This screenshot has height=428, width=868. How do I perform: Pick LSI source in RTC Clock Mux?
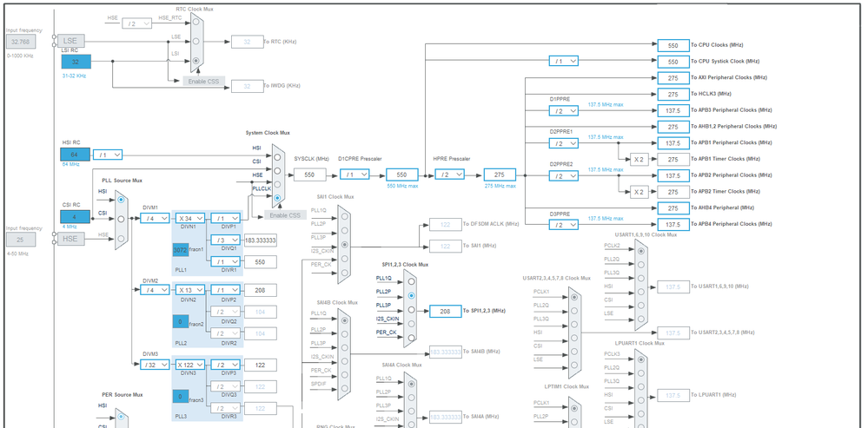(196, 61)
